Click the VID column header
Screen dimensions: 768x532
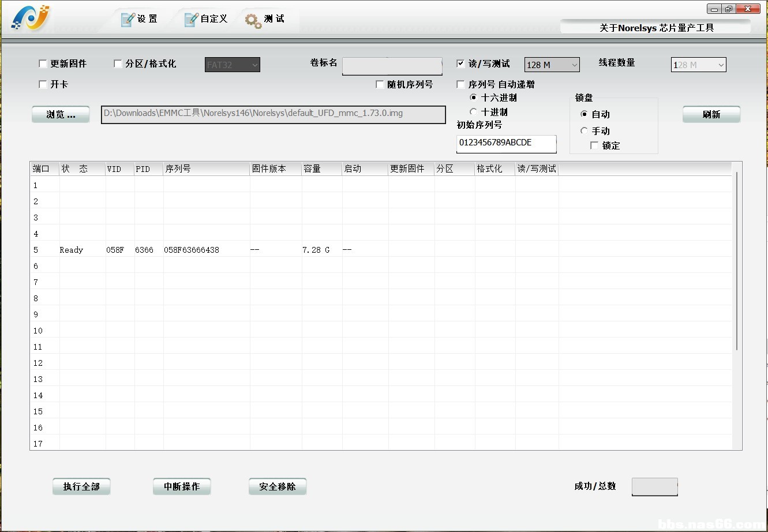tap(120, 168)
